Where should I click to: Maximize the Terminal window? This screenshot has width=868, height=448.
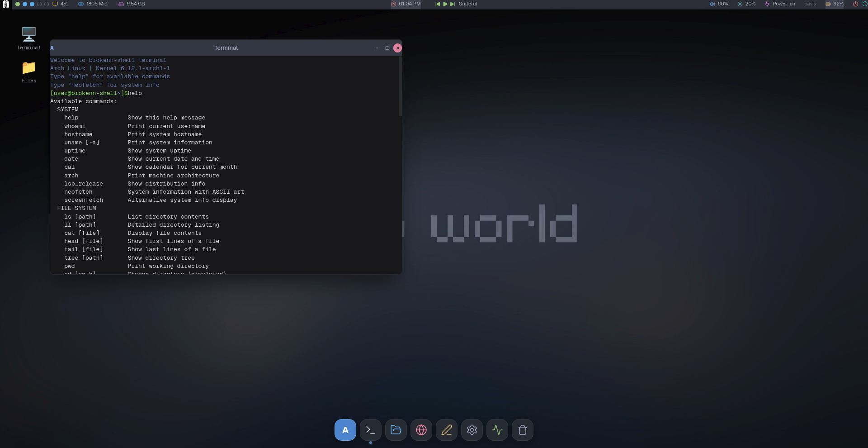point(387,48)
